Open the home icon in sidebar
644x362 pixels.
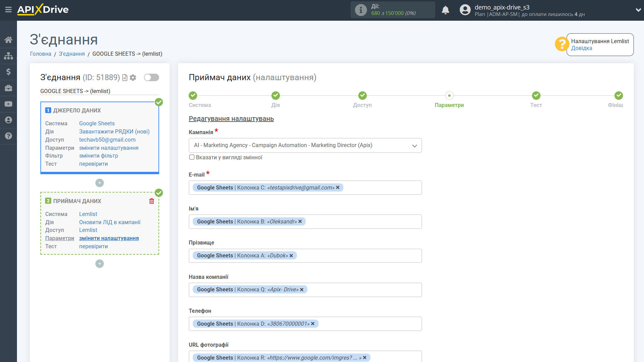pyautogui.click(x=8, y=40)
